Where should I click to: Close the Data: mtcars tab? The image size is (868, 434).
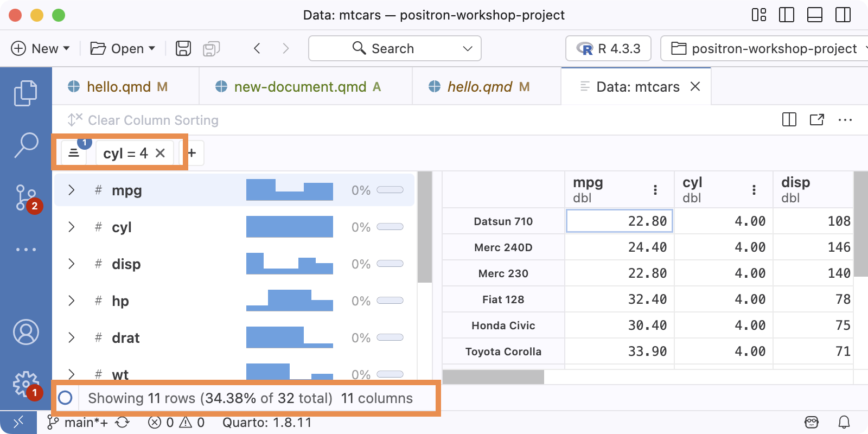point(695,86)
